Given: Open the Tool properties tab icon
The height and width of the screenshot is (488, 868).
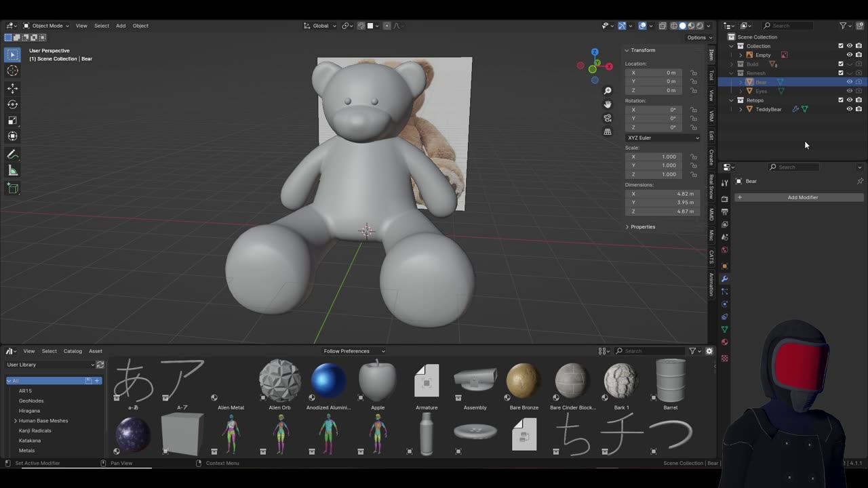Looking at the screenshot, I should pyautogui.click(x=725, y=182).
